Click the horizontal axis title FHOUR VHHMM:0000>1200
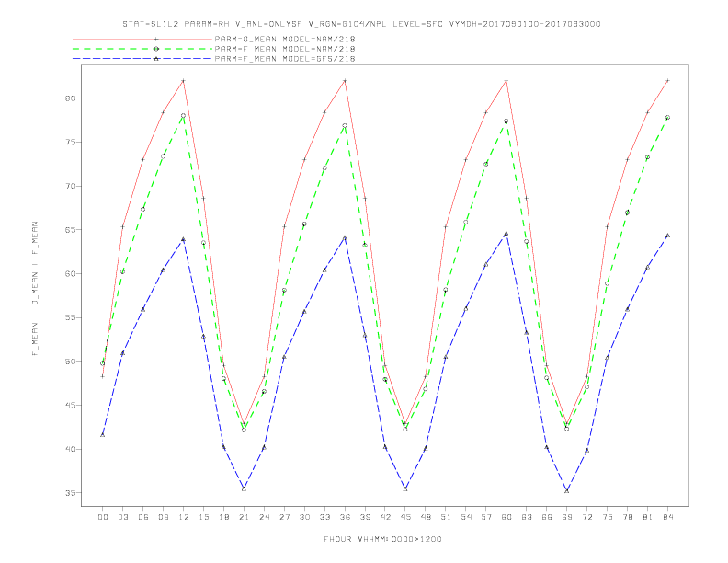The height and width of the screenshot is (563, 728). click(x=382, y=539)
